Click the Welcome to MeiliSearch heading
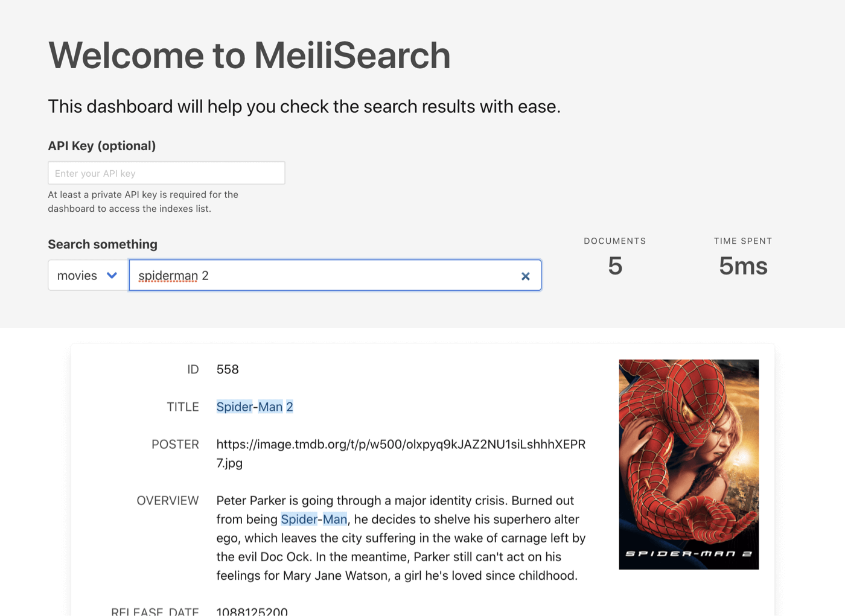This screenshot has width=845, height=616. [x=249, y=56]
